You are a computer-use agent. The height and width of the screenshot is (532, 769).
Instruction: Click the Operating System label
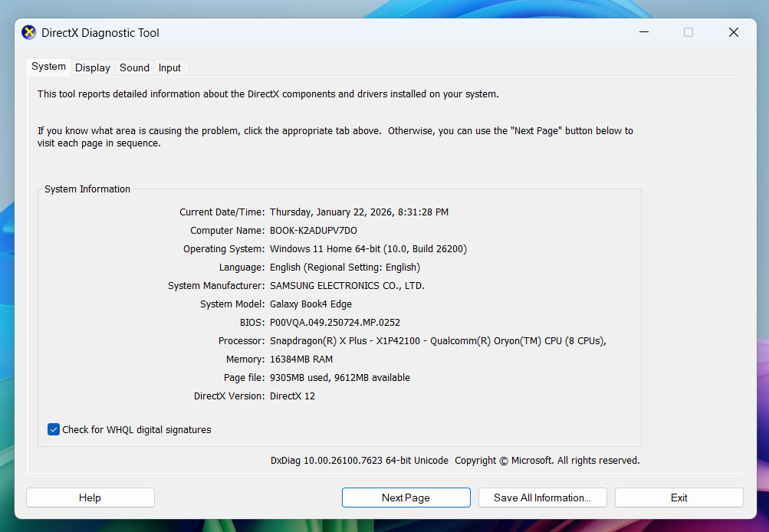[x=224, y=249]
